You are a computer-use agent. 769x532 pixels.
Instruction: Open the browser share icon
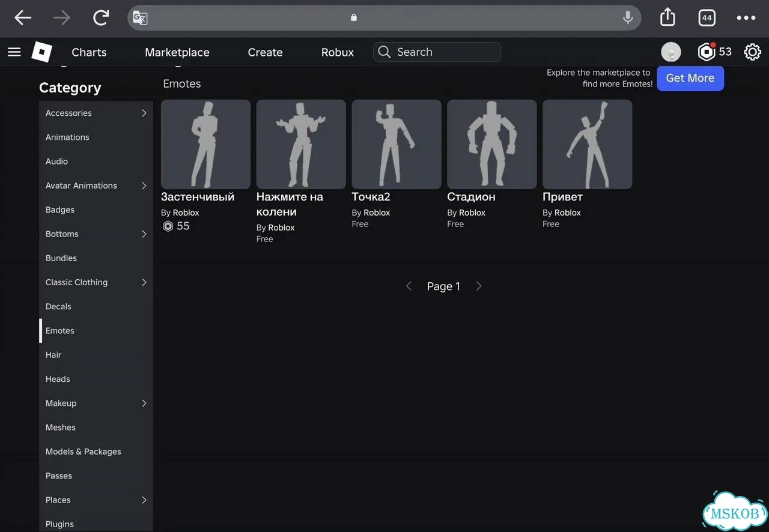point(667,17)
